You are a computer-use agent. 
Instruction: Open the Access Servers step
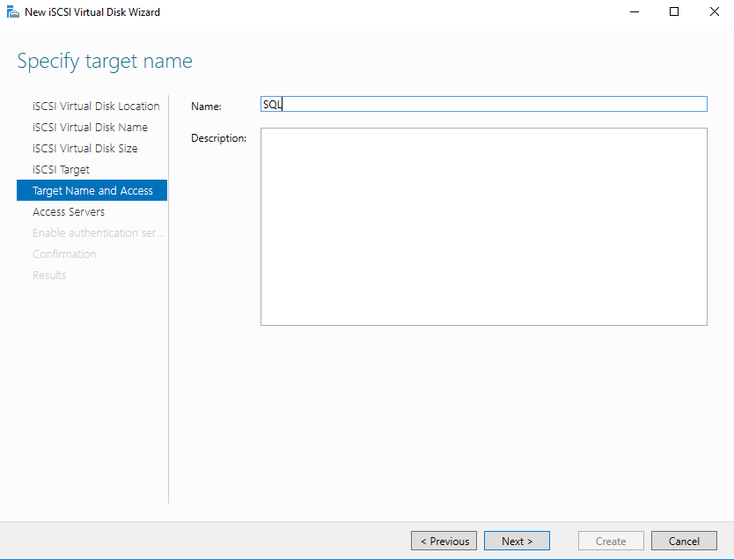point(69,211)
